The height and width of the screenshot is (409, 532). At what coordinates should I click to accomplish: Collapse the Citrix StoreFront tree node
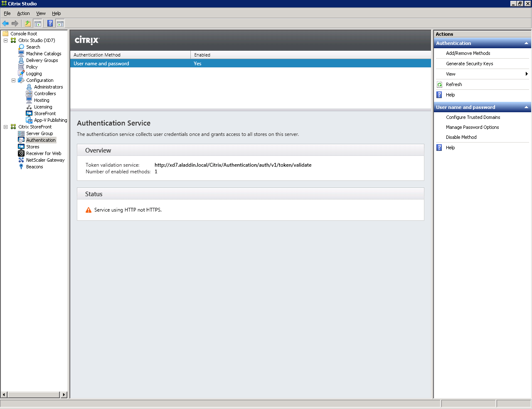pyautogui.click(x=5, y=127)
